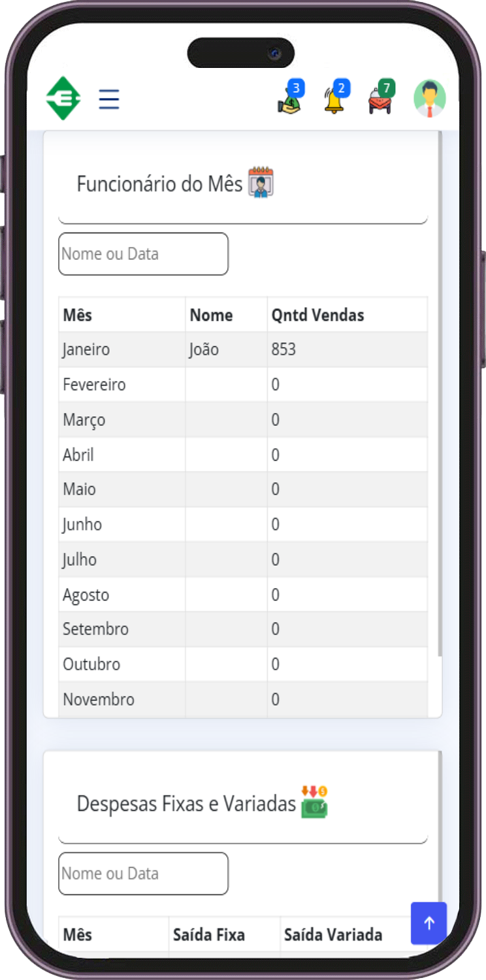Open the money hand icon with badge 3
This screenshot has width=486, height=980.
click(289, 99)
